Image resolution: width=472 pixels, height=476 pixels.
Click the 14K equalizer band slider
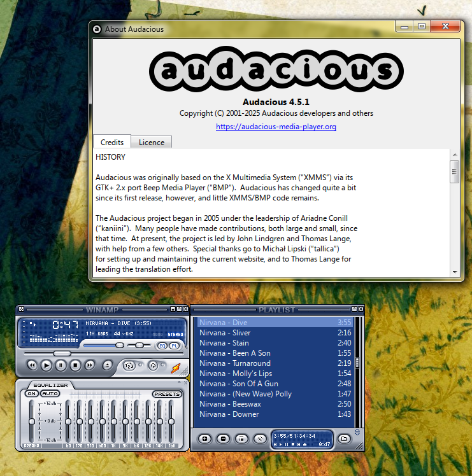coord(159,421)
